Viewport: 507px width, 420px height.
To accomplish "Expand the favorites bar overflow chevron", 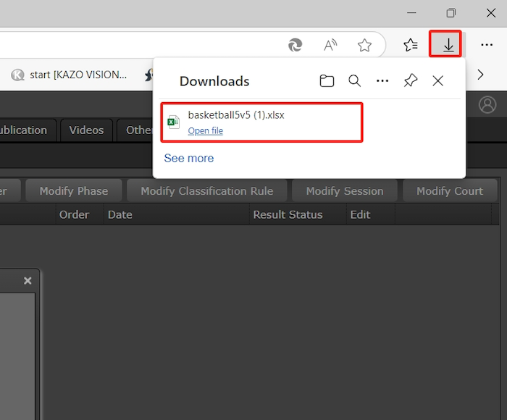I will point(479,75).
